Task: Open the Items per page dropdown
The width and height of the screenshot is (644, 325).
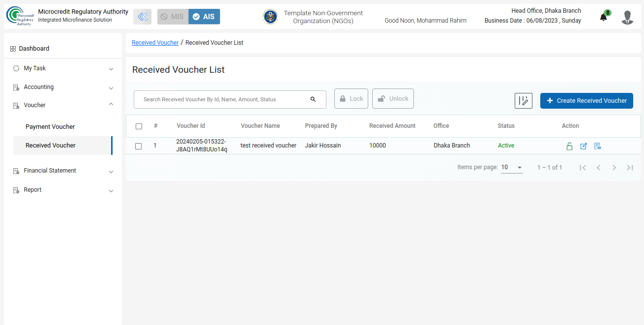Action: [512, 168]
